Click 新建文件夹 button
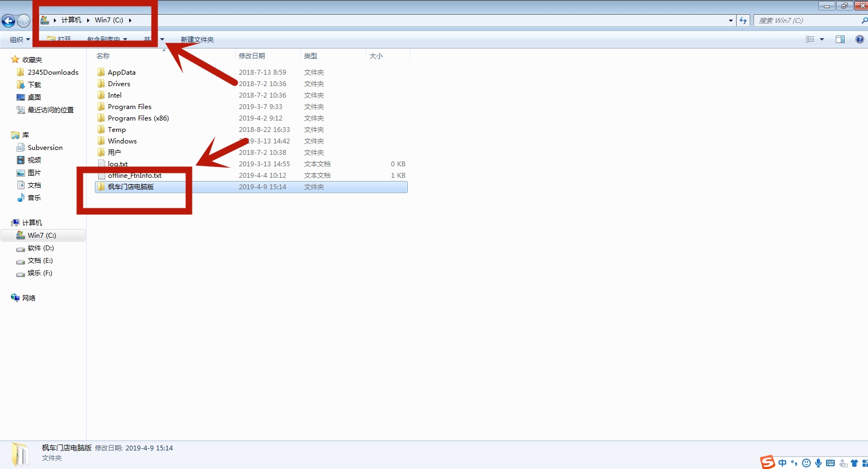The width and height of the screenshot is (868, 469). point(197,39)
